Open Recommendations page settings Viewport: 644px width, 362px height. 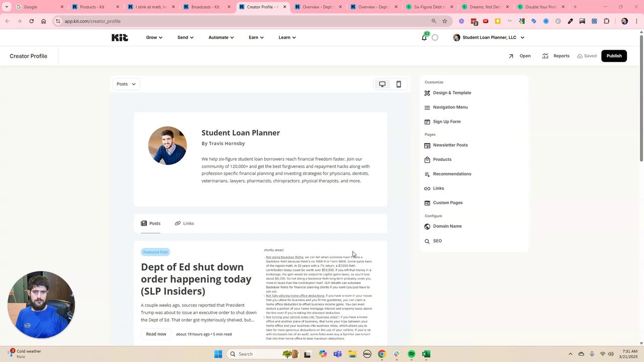click(x=448, y=174)
